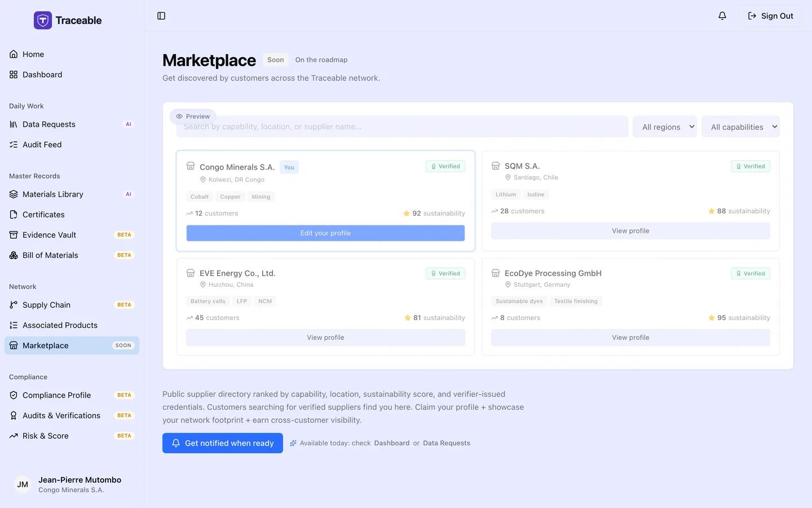
Task: Open the All regions dropdown
Action: [665, 127]
